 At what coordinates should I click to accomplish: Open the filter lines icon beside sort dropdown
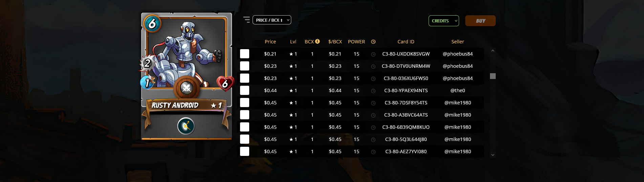tap(246, 20)
